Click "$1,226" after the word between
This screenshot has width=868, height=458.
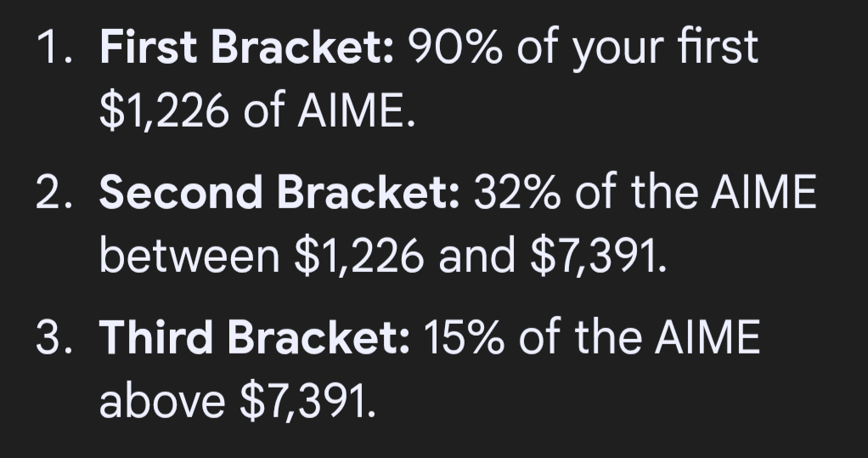click(x=358, y=255)
